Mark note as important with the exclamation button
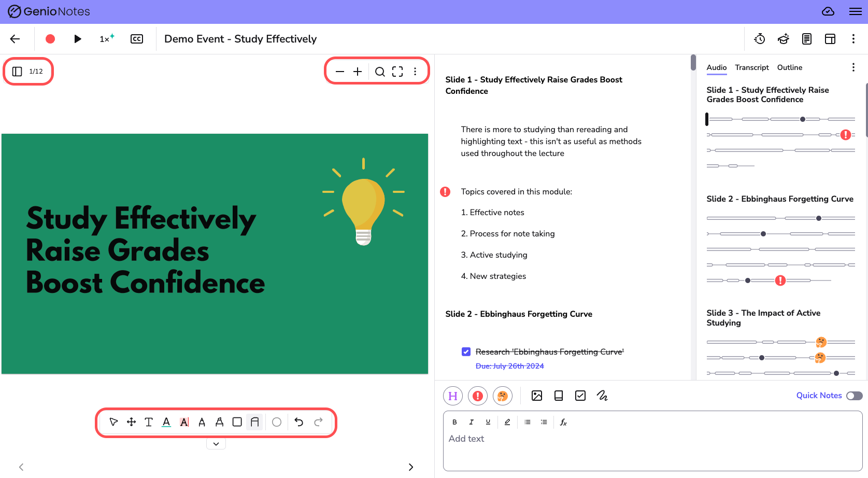 478,396
